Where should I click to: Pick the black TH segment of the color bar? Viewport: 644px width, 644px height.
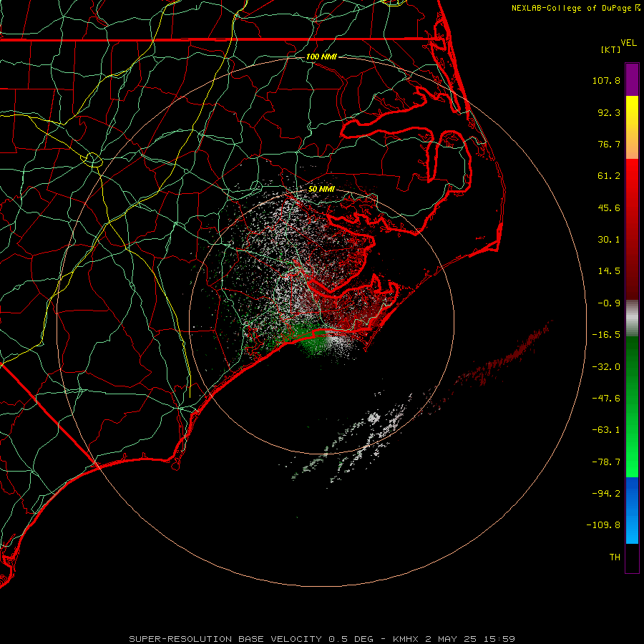(632, 557)
